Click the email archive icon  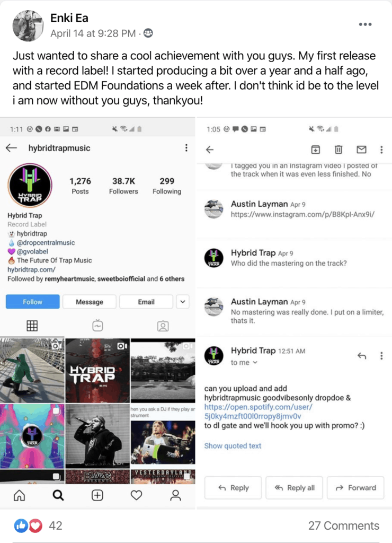pos(316,149)
